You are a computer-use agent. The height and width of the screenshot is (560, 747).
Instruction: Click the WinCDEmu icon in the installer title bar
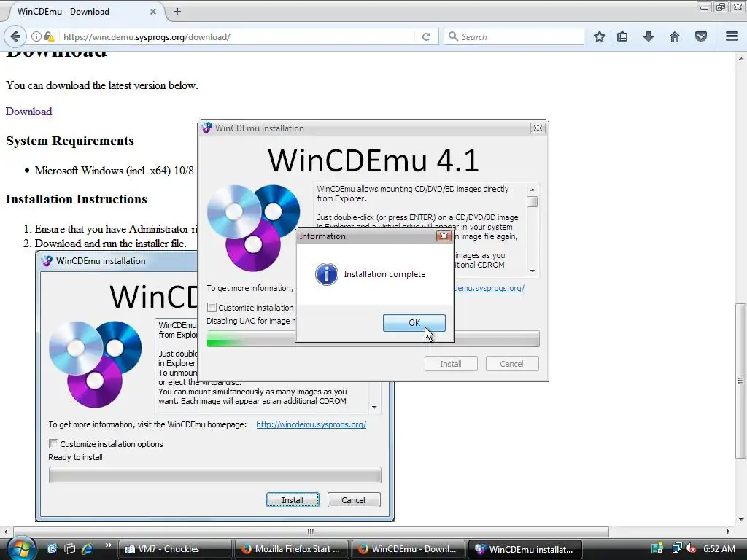tap(206, 128)
